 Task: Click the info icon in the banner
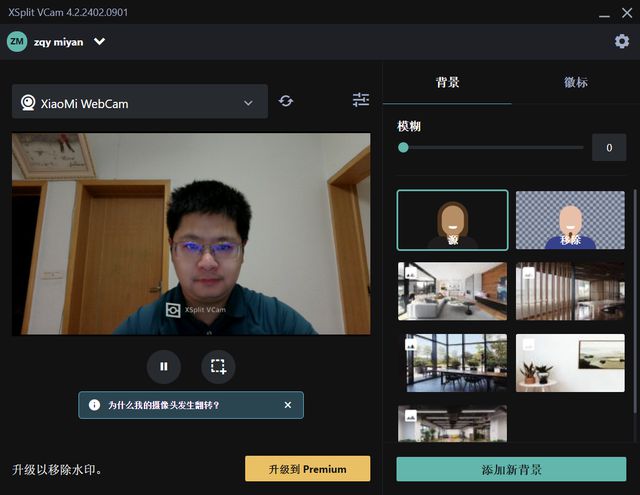tap(94, 405)
